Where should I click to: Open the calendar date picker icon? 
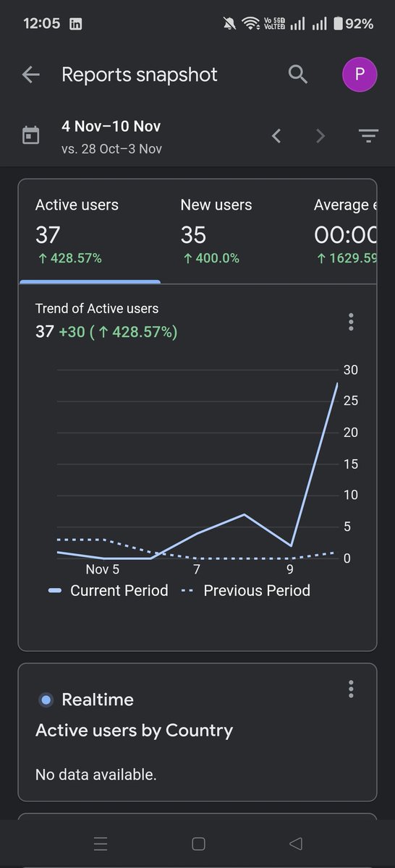30,135
